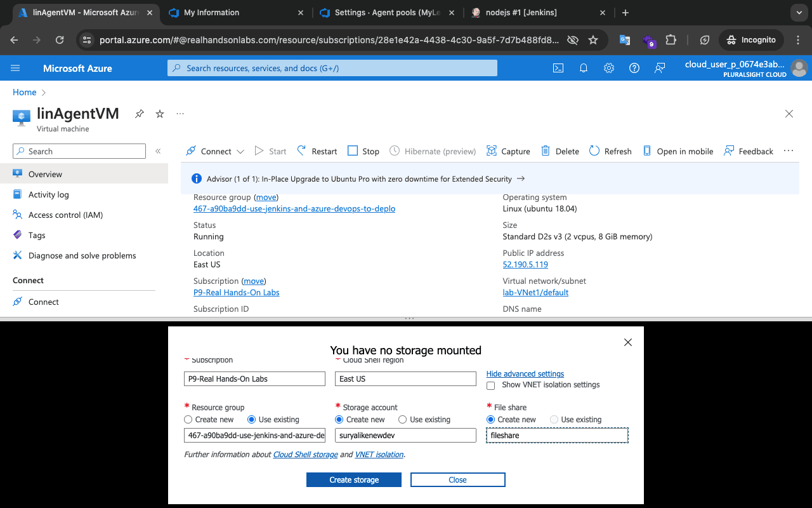
Task: Pin linAgentVM to dashboard
Action: click(x=140, y=114)
